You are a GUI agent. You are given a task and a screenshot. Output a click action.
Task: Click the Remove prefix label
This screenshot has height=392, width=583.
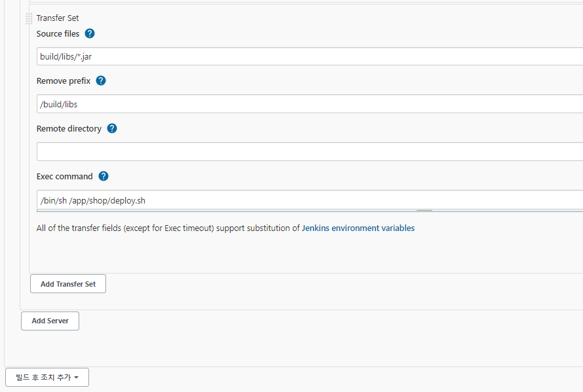(64, 81)
